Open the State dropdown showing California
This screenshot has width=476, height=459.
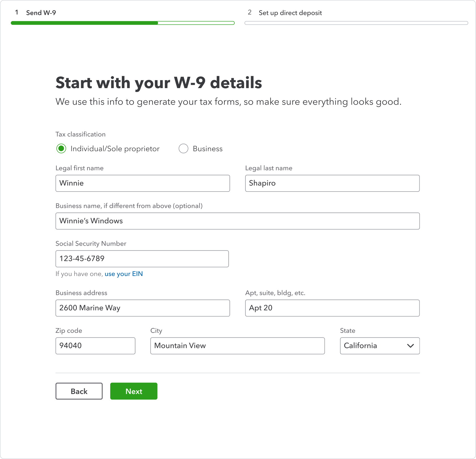tap(379, 346)
